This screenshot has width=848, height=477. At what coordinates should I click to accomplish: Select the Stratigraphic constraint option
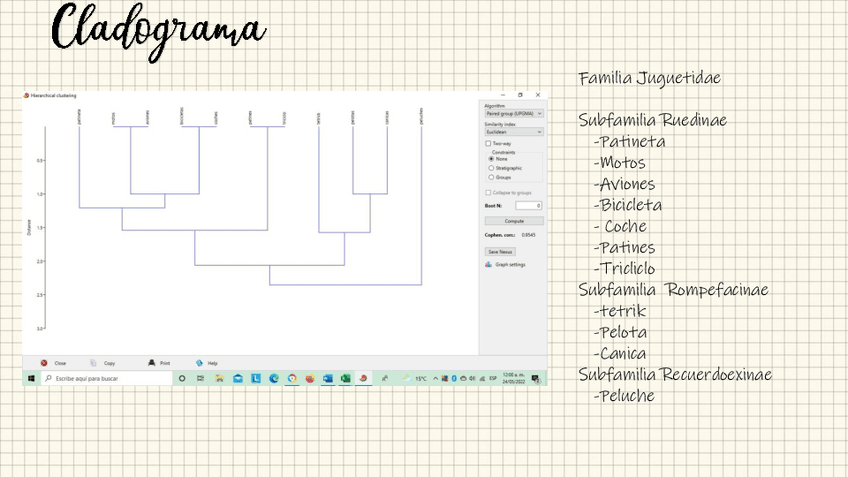pos(491,168)
